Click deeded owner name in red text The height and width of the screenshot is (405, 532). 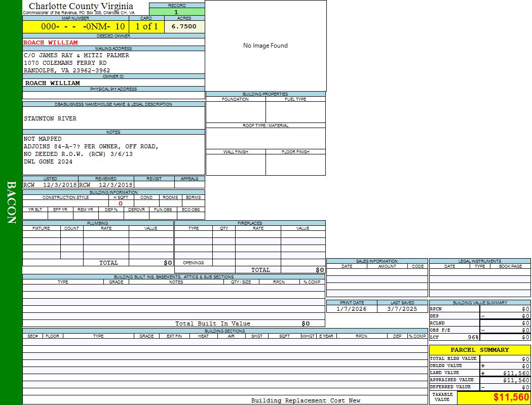pos(51,43)
